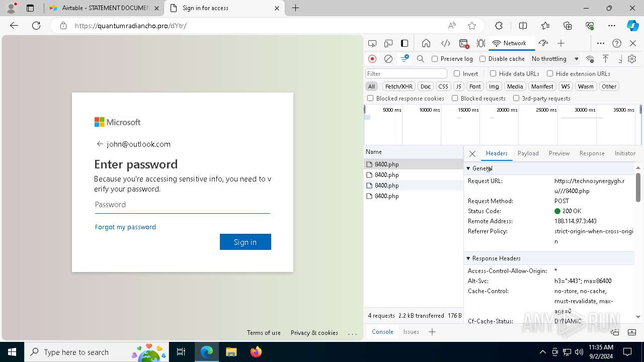This screenshot has height=362, width=644.
Task: Open the Response tab
Action: (592, 153)
